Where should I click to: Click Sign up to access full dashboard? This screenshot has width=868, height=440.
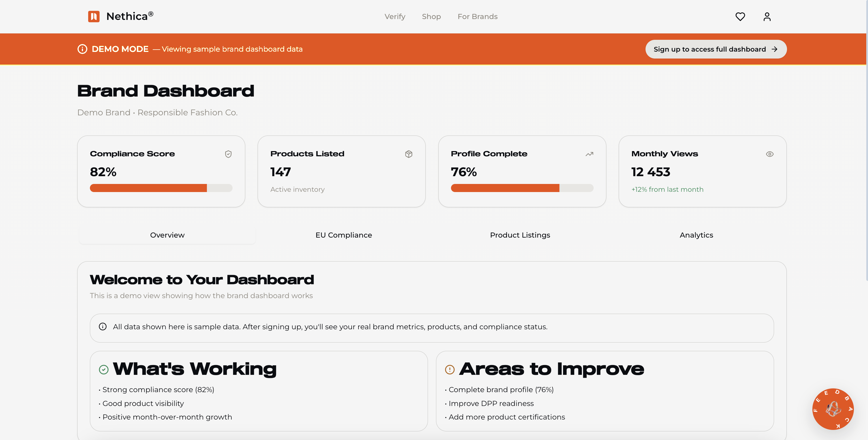tap(716, 49)
